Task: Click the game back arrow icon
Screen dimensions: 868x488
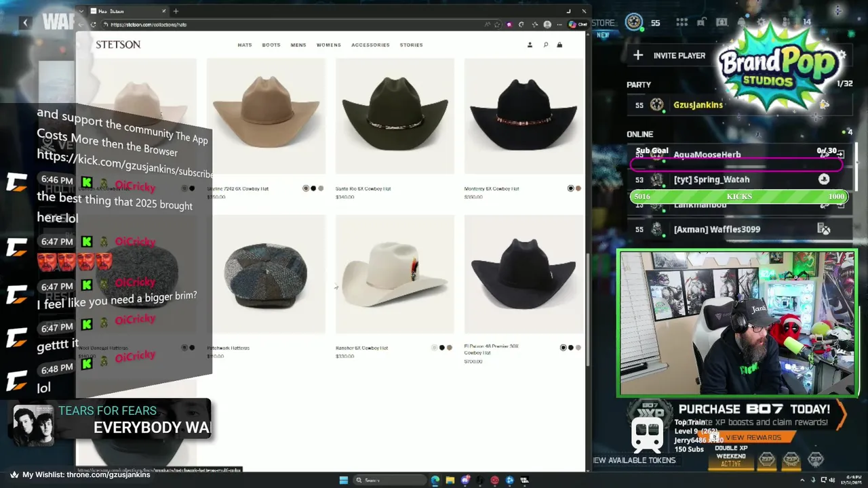Action: (x=25, y=22)
